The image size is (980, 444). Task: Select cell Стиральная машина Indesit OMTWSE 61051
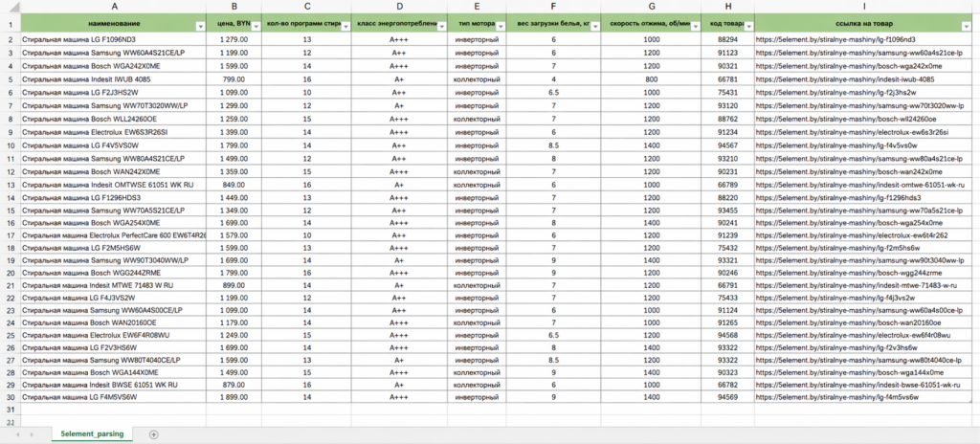[114, 185]
